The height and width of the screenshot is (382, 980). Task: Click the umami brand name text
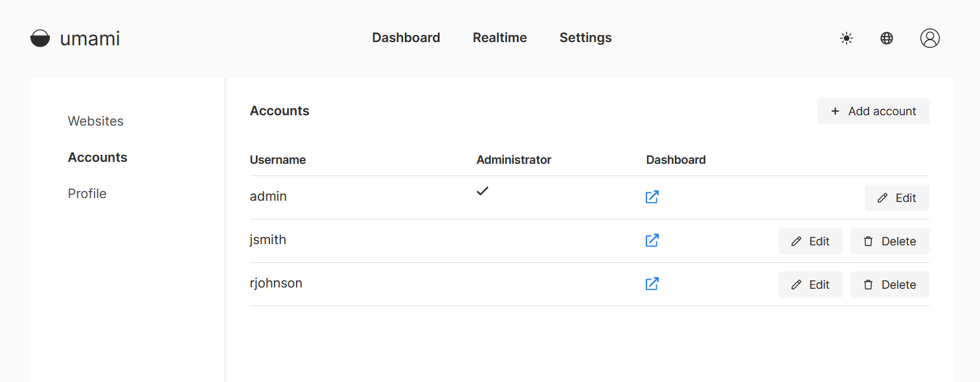(90, 38)
